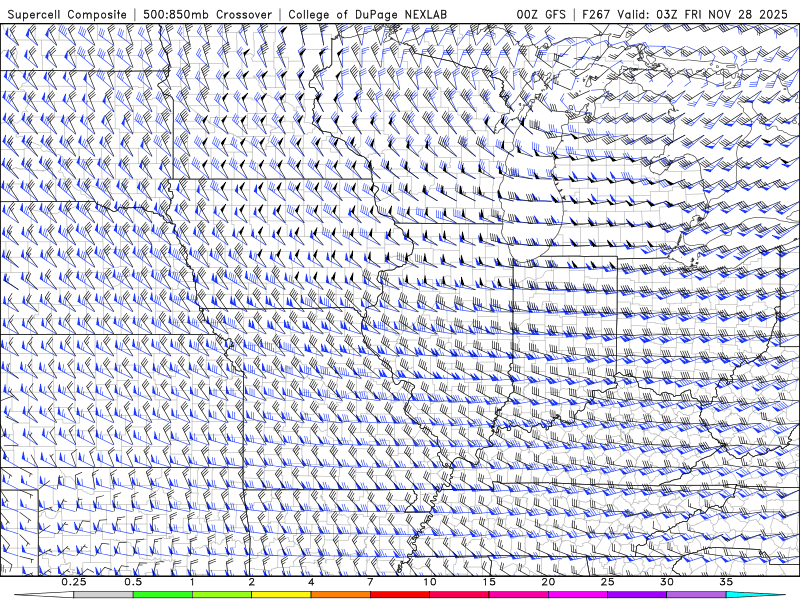Select the red 7–10 colorbar segment
The image size is (800, 600).
pyautogui.click(x=400, y=595)
